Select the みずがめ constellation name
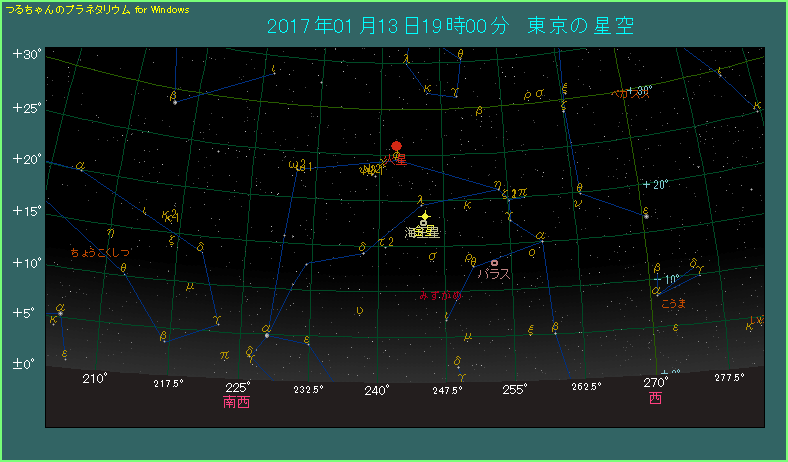This screenshot has height=462, width=788. click(440, 295)
